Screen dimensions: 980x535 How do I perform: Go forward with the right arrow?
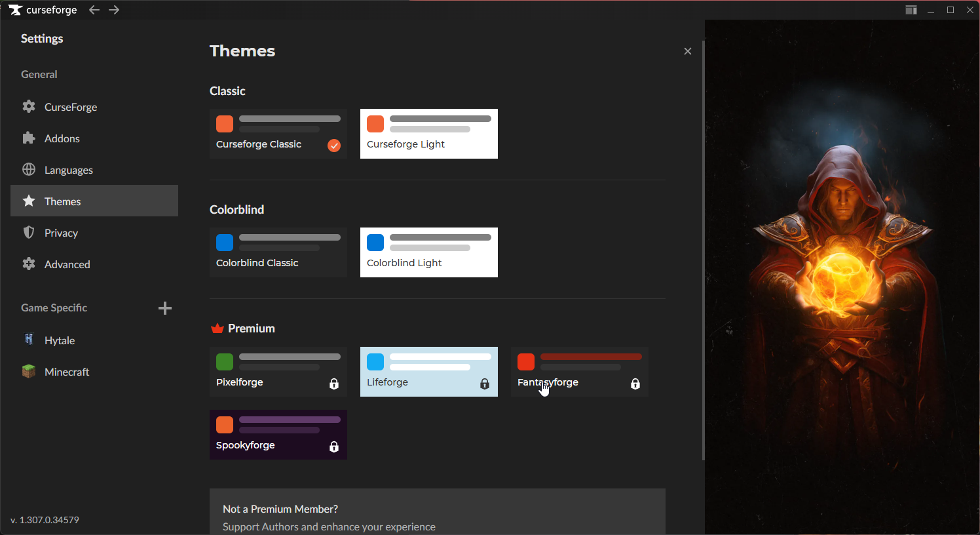click(114, 10)
